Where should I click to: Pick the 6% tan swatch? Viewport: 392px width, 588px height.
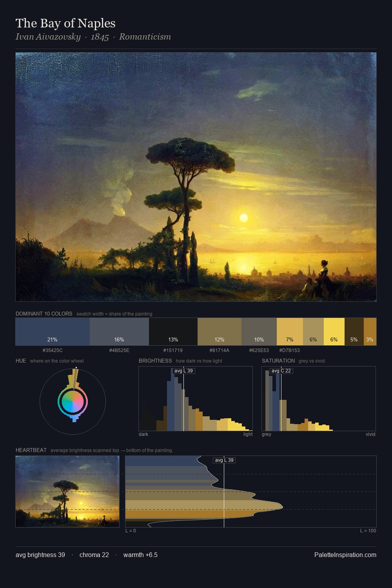[313, 332]
